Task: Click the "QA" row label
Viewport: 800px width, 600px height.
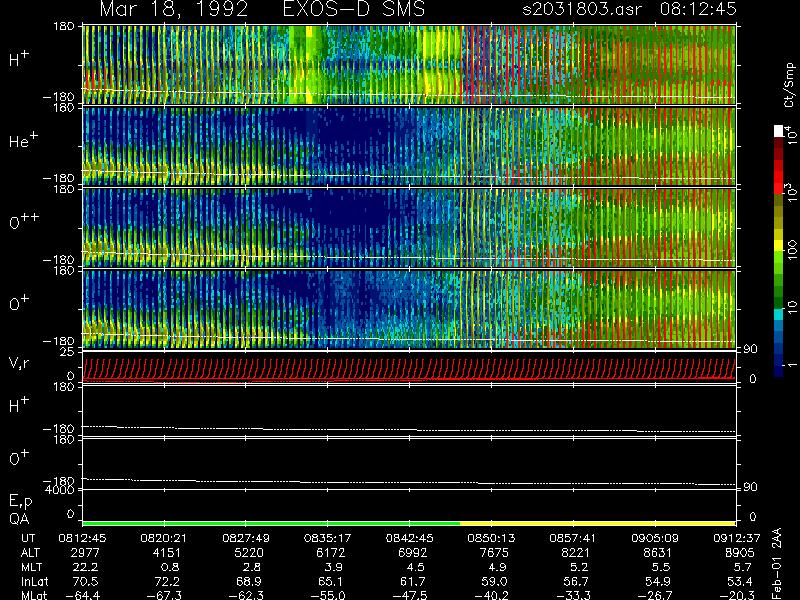Action: click(x=19, y=519)
